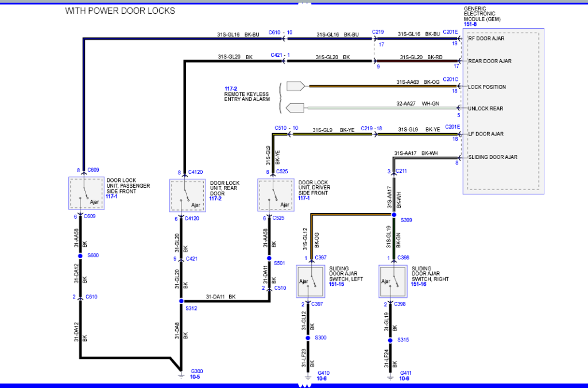The image size is (588, 388).
Task: Click the left sliding door Ajar switch symbol
Action: 311,282
